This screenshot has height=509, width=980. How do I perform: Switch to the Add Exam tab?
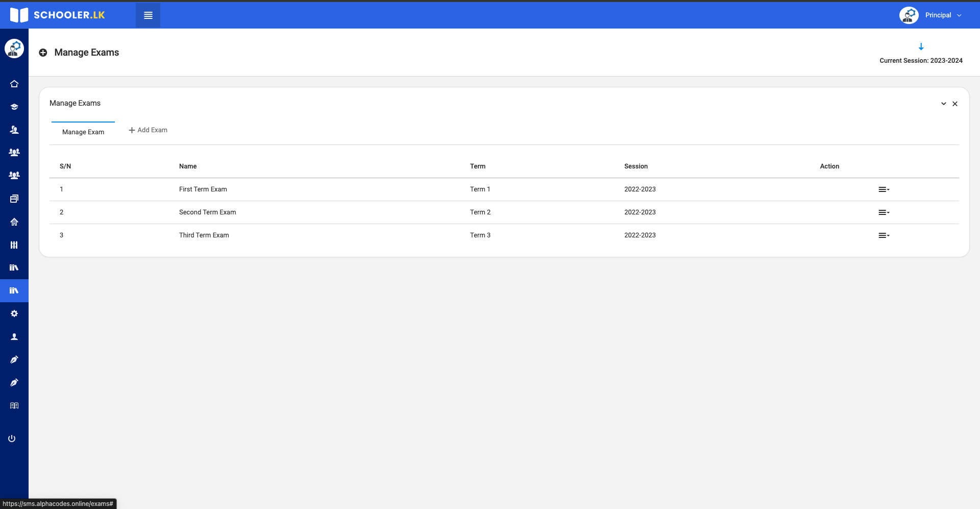(x=148, y=130)
